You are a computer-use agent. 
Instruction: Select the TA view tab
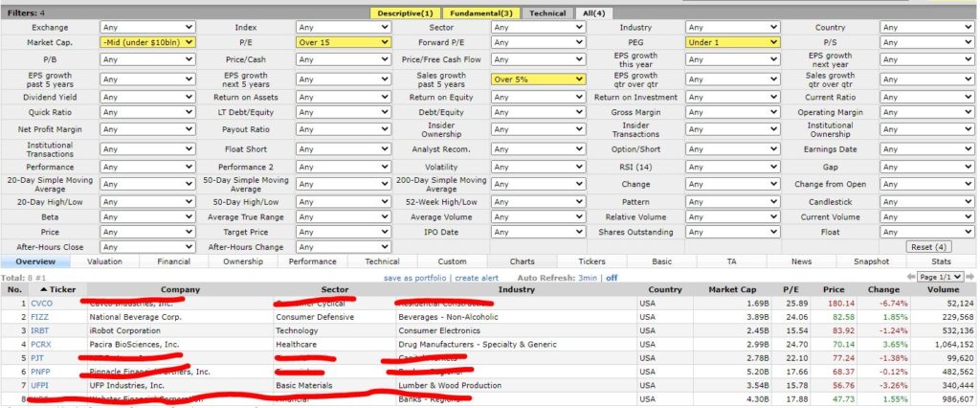732,261
